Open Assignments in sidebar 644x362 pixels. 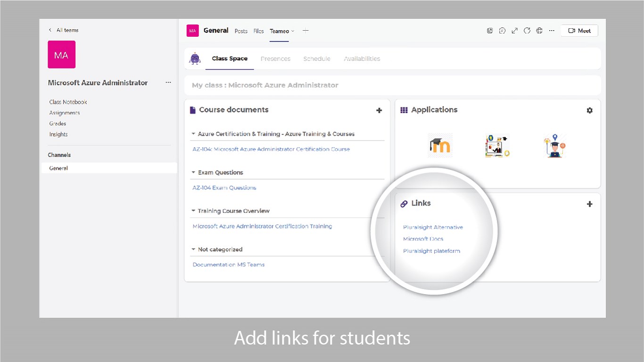(x=65, y=113)
